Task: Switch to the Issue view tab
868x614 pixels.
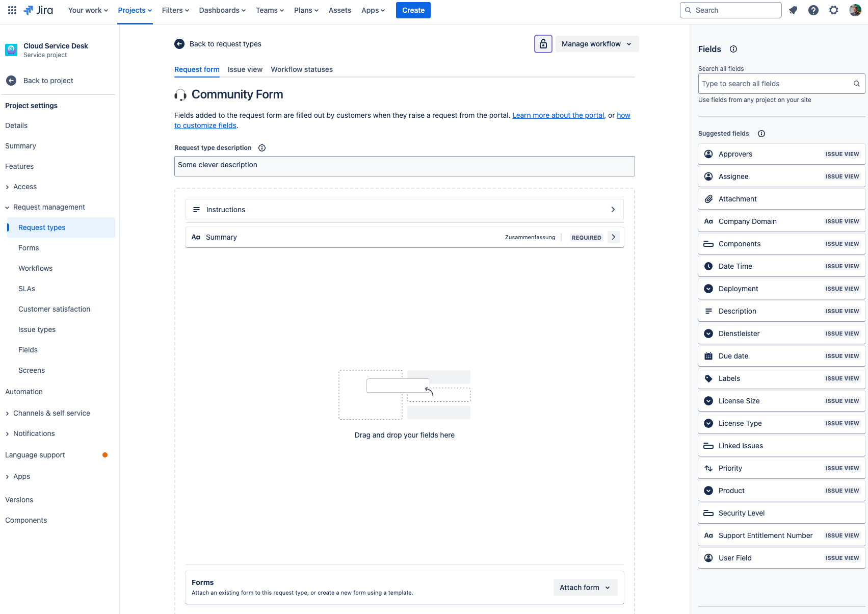Action: click(x=245, y=69)
